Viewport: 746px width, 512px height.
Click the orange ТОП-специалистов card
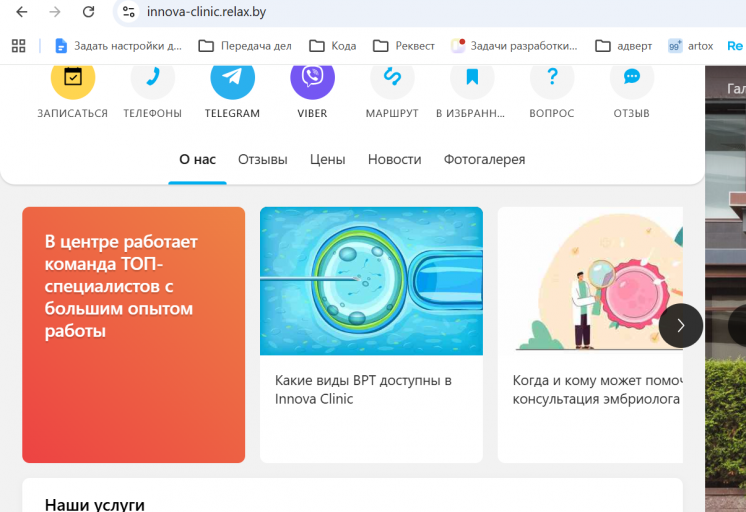tap(134, 335)
